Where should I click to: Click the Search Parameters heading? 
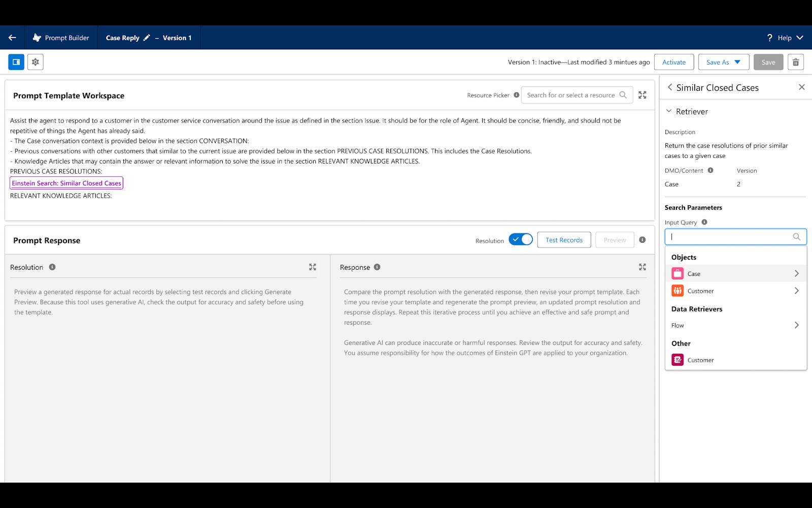pos(693,207)
